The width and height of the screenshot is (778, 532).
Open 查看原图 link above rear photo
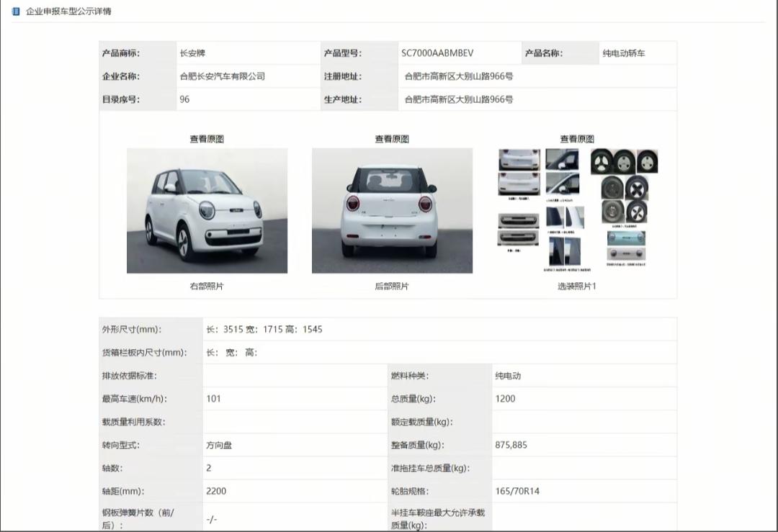(x=392, y=139)
